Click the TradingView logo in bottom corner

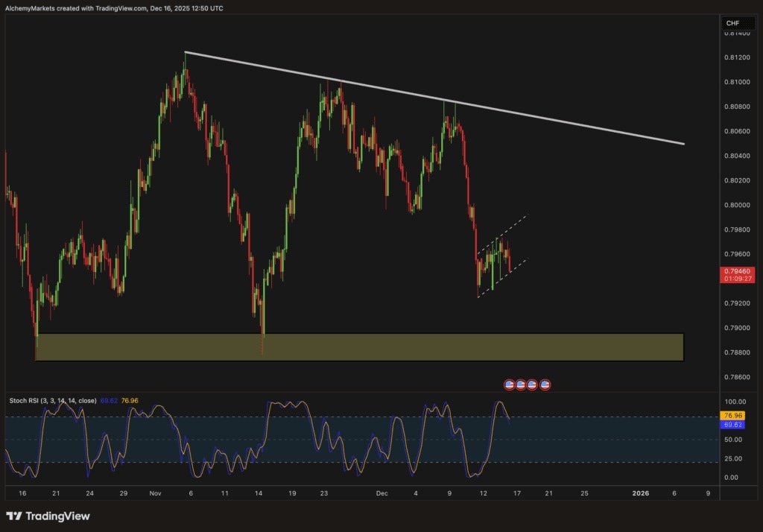13,516
